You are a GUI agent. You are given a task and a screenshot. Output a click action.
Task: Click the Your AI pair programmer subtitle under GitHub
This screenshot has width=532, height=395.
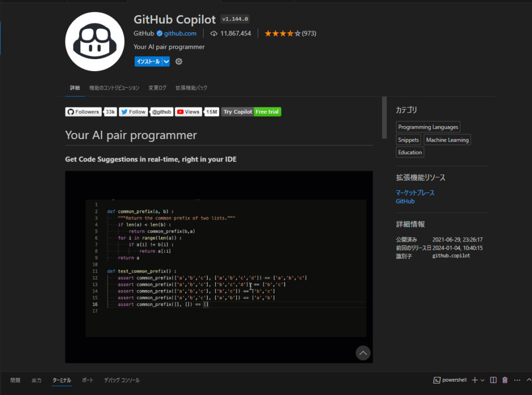tap(169, 47)
